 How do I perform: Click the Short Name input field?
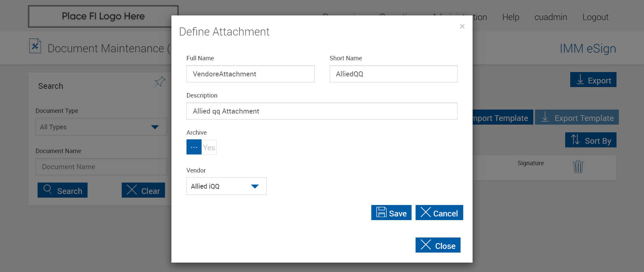pos(393,74)
